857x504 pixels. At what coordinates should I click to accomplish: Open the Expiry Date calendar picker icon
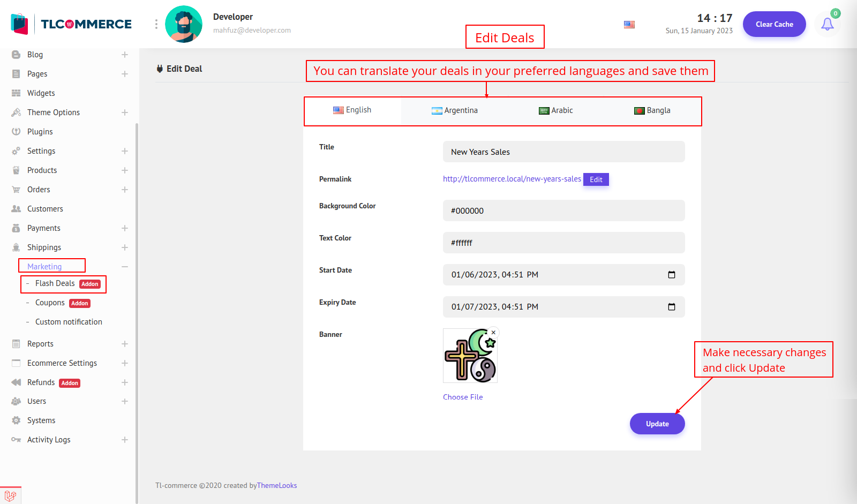pos(671,307)
